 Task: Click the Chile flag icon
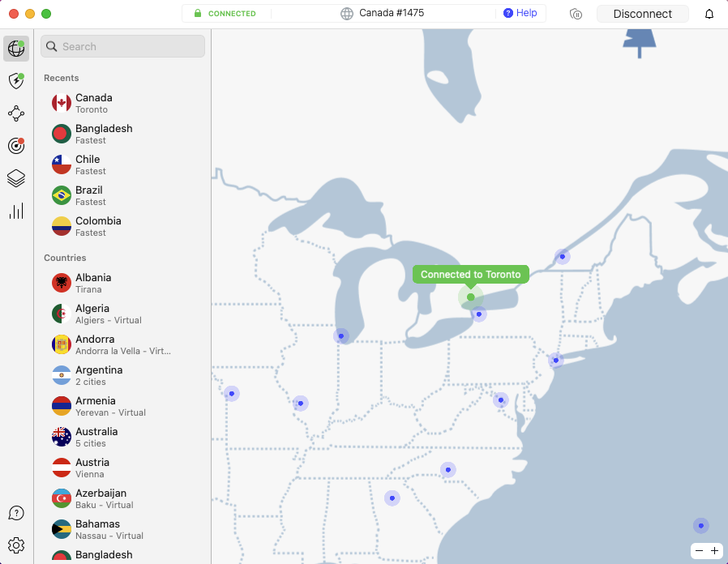[62, 164]
